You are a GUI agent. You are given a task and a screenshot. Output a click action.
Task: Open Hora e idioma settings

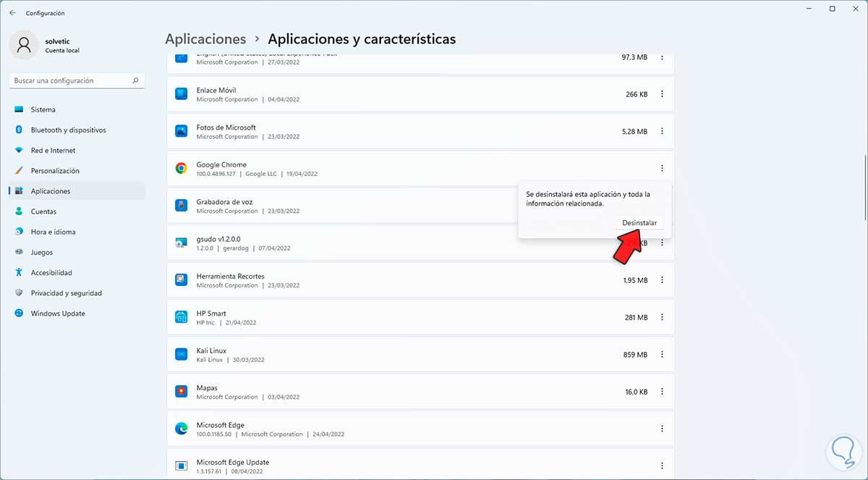click(x=77, y=232)
